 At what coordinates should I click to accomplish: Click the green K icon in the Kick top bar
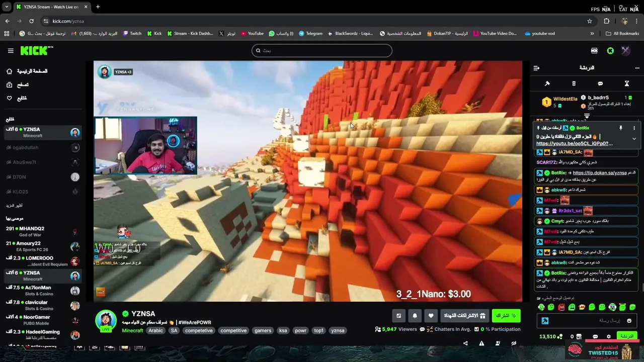coord(610,51)
